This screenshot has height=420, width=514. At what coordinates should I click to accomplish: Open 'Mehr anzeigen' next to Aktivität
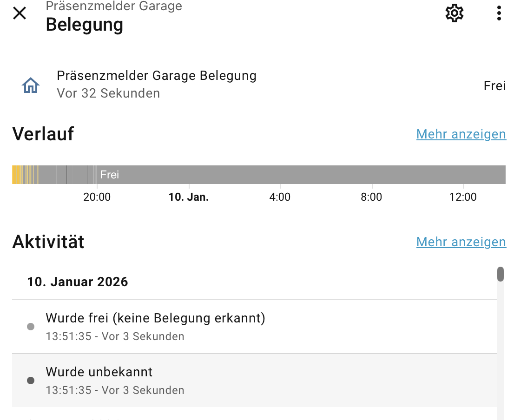click(x=461, y=242)
